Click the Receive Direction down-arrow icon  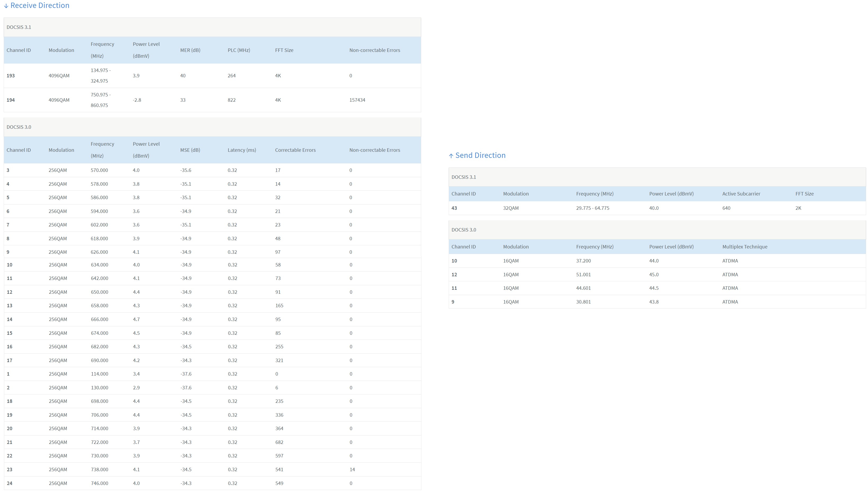(x=6, y=6)
